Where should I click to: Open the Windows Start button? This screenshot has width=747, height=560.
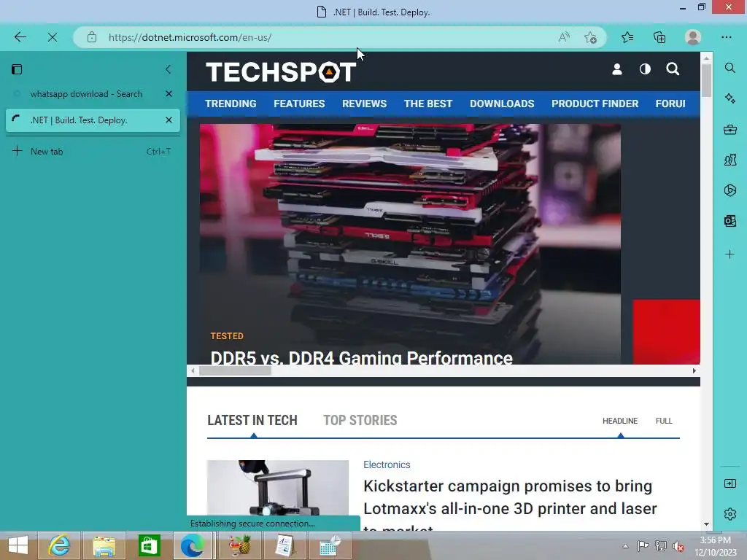tap(18, 545)
